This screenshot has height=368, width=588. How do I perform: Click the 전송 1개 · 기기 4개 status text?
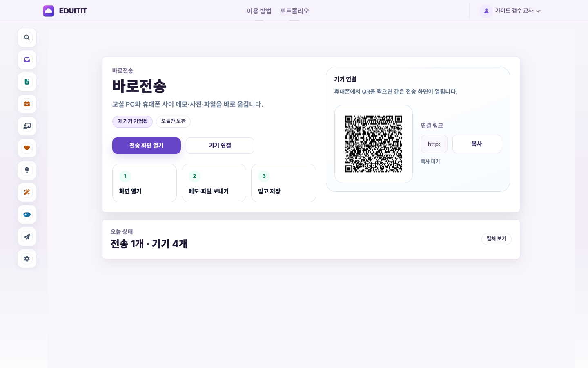[x=149, y=244]
